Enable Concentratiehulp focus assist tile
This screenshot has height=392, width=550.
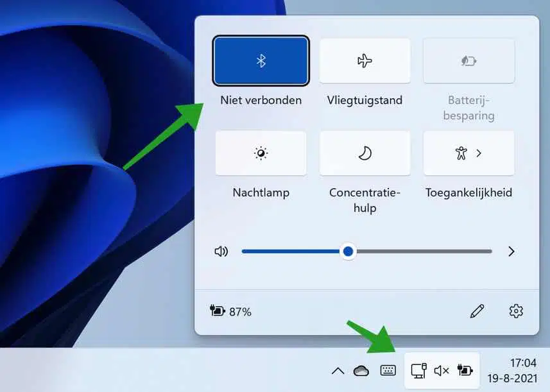365,153
